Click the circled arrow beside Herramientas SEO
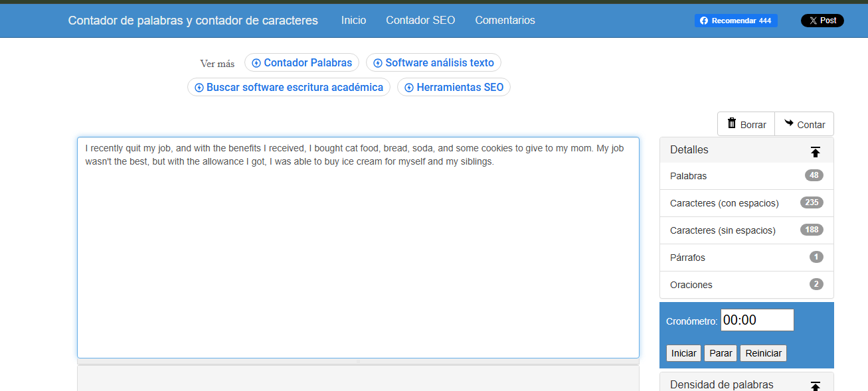This screenshot has width=868, height=391. tap(409, 88)
